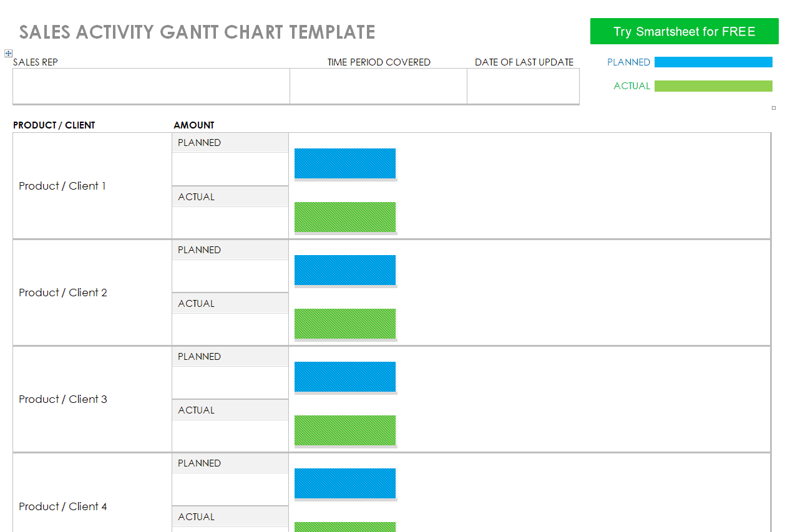
Task: Click the DATE OF LAST UPDATE cell
Action: coord(523,86)
